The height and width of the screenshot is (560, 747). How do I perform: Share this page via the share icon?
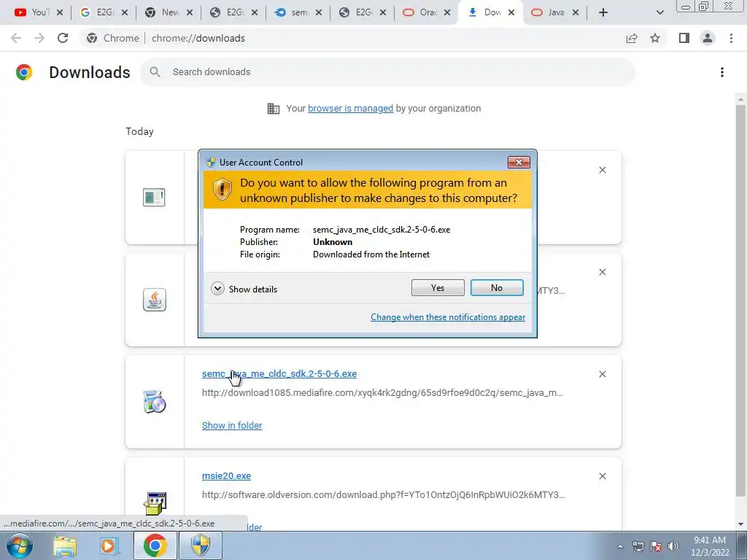632,38
